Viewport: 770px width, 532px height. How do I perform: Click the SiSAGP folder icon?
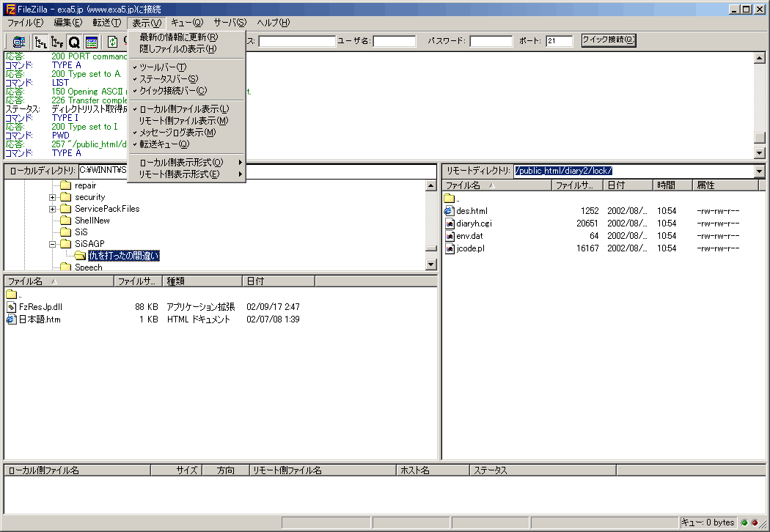(x=65, y=244)
